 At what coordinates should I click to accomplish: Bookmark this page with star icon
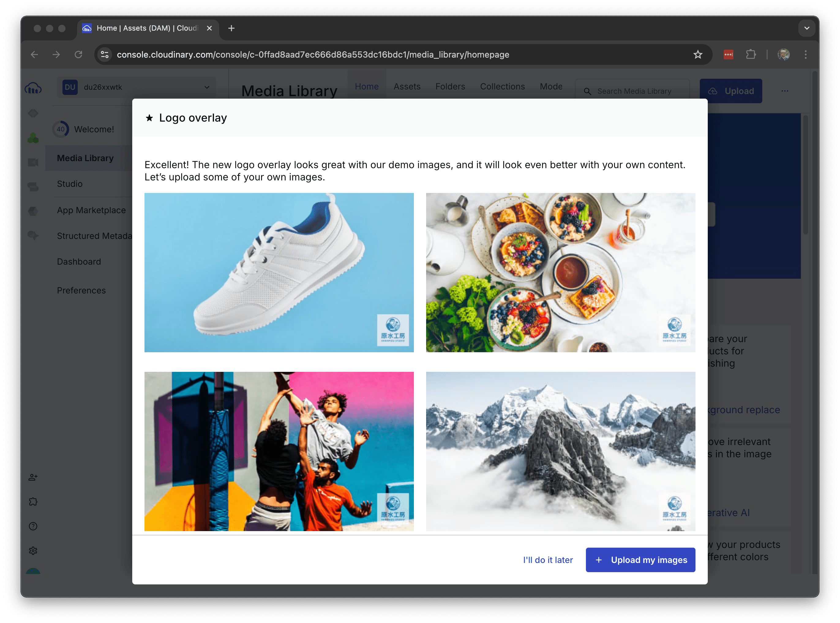[698, 55]
